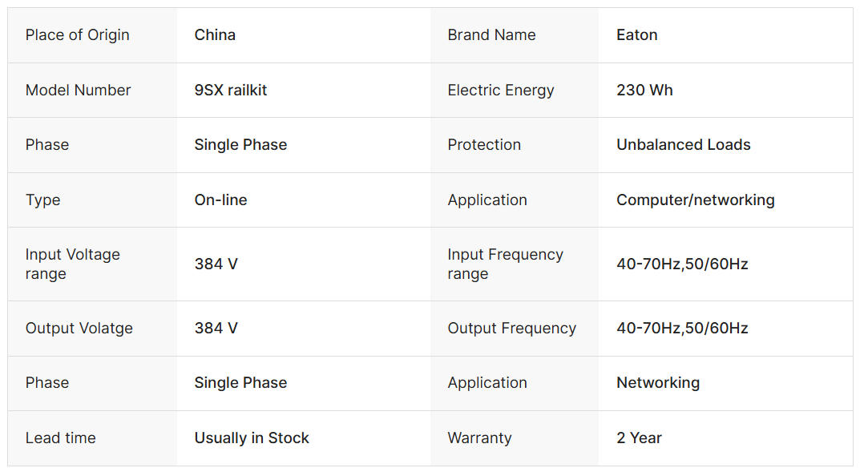Click the Output Frequency label

click(x=511, y=329)
